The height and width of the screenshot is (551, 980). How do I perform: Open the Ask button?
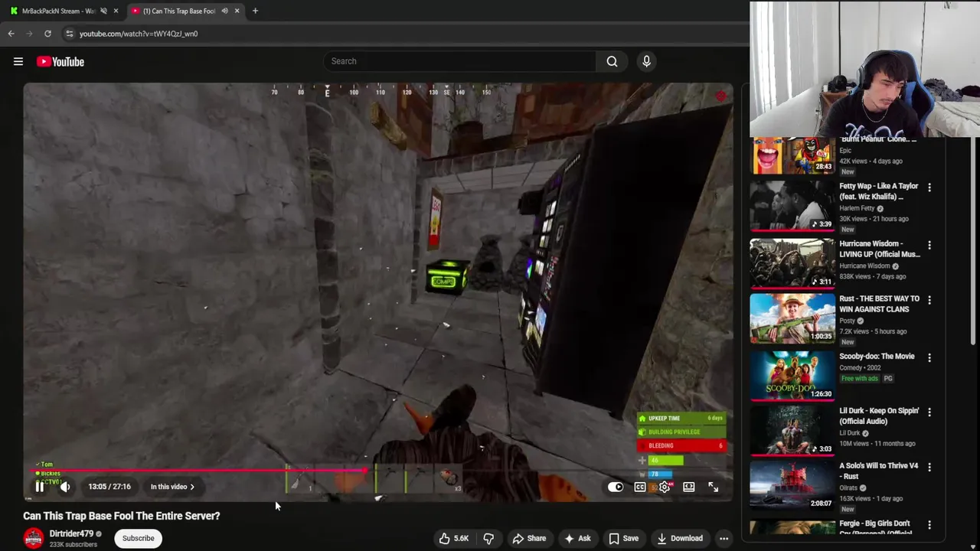pos(577,538)
